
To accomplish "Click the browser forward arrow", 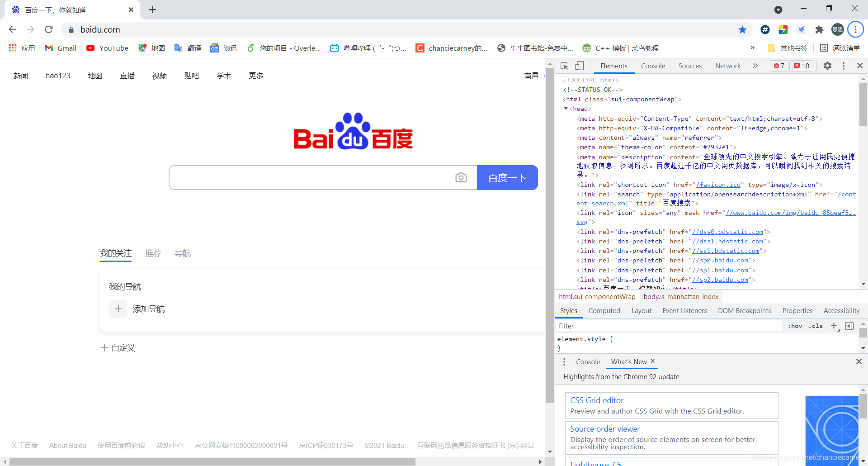I will 30,29.
